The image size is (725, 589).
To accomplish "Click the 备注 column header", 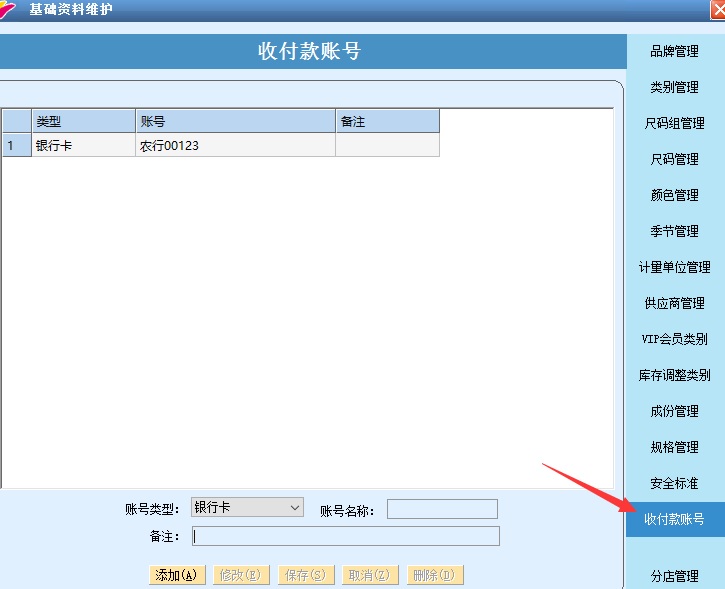I will point(387,121).
